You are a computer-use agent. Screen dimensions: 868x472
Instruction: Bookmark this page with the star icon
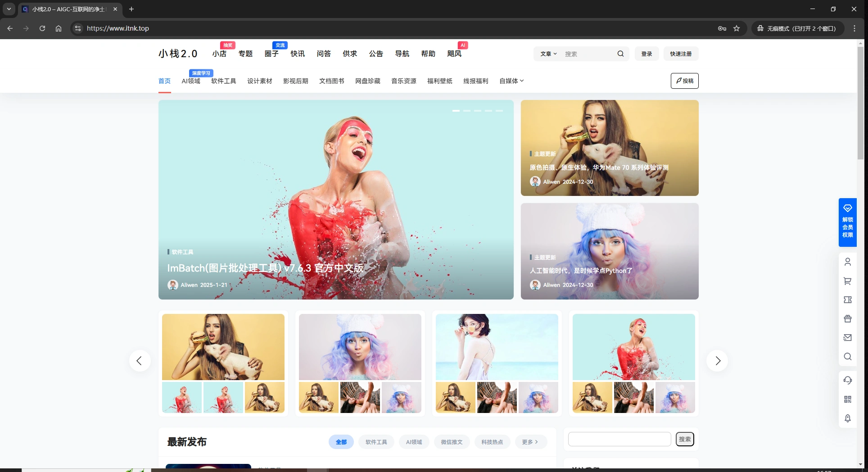[737, 28]
